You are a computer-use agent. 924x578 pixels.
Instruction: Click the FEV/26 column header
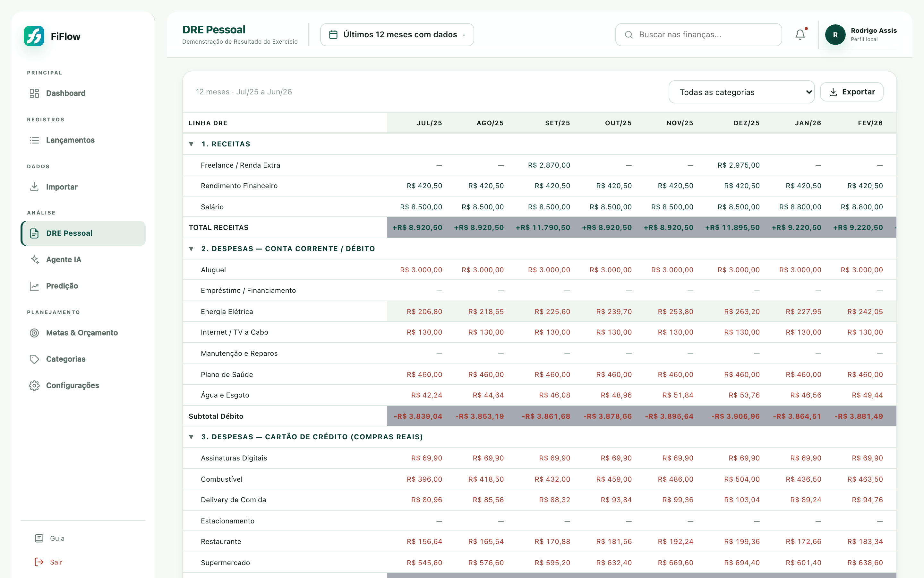(x=870, y=123)
